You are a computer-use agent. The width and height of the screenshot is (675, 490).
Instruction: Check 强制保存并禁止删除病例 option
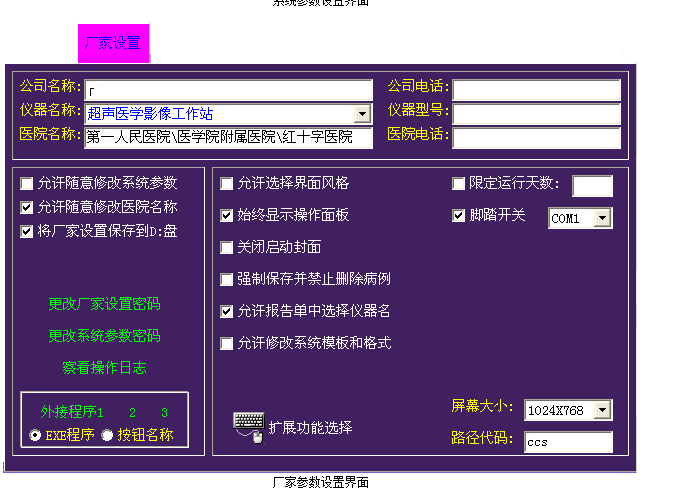227,279
